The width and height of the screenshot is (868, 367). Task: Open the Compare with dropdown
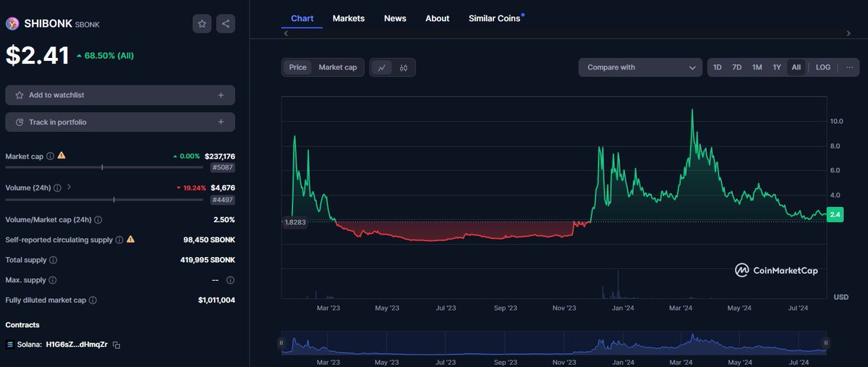pyautogui.click(x=640, y=67)
